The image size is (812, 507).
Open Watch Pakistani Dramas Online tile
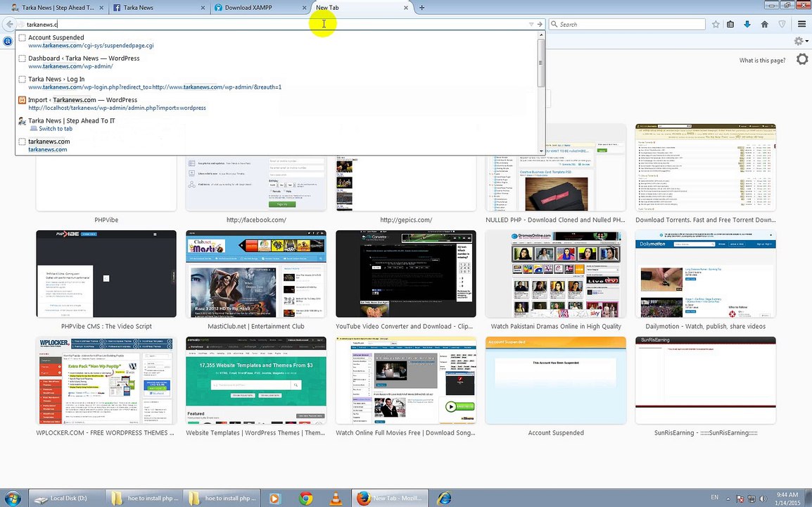tap(556, 274)
